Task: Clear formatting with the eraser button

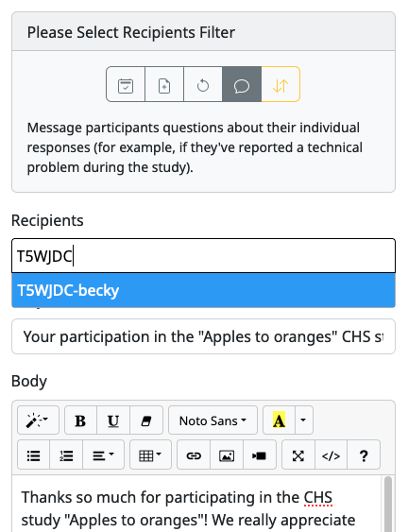Action: pyautogui.click(x=146, y=420)
